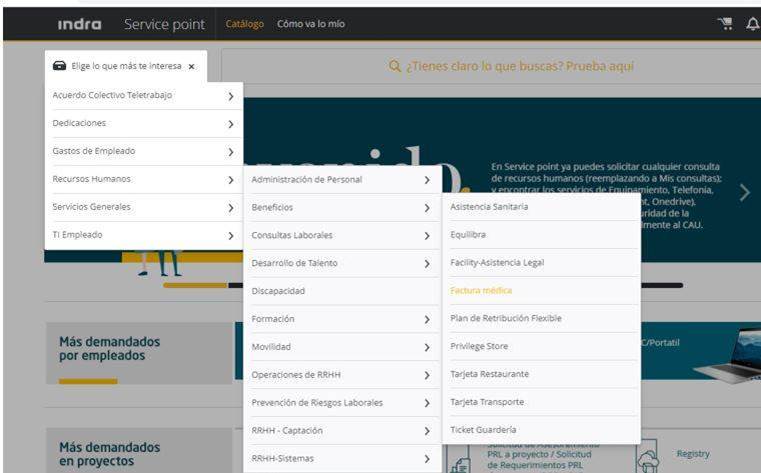Viewport: 761px width, 473px height.
Task: Open the Catálogo tab
Action: 244,24
